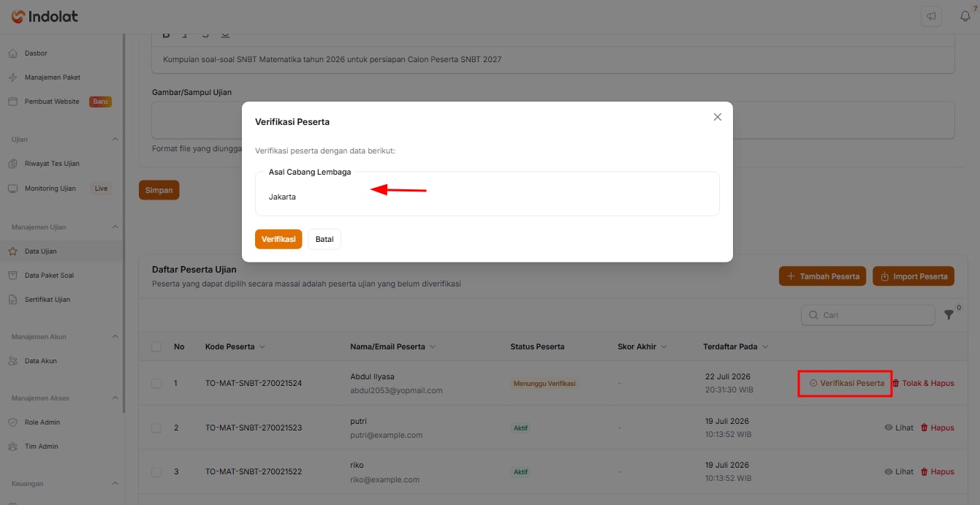980x505 pixels.
Task: Click the Dasbor home icon
Action: pos(12,53)
